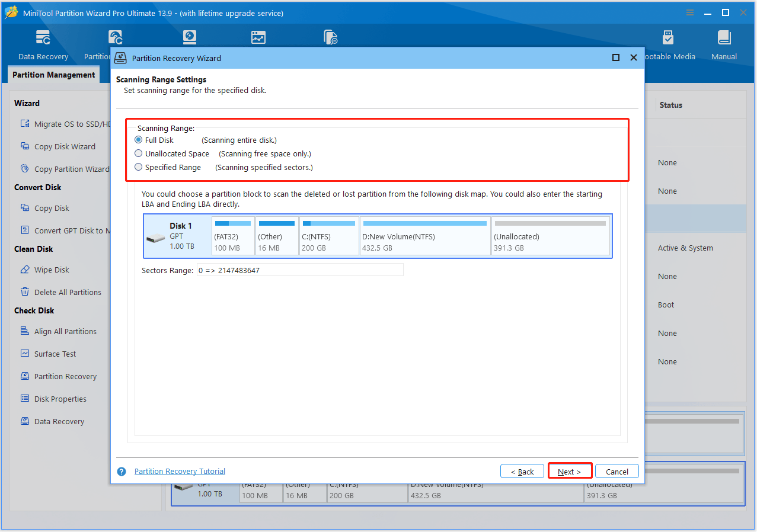Click the blue help question-mark icon
This screenshot has width=757, height=532.
click(x=122, y=472)
